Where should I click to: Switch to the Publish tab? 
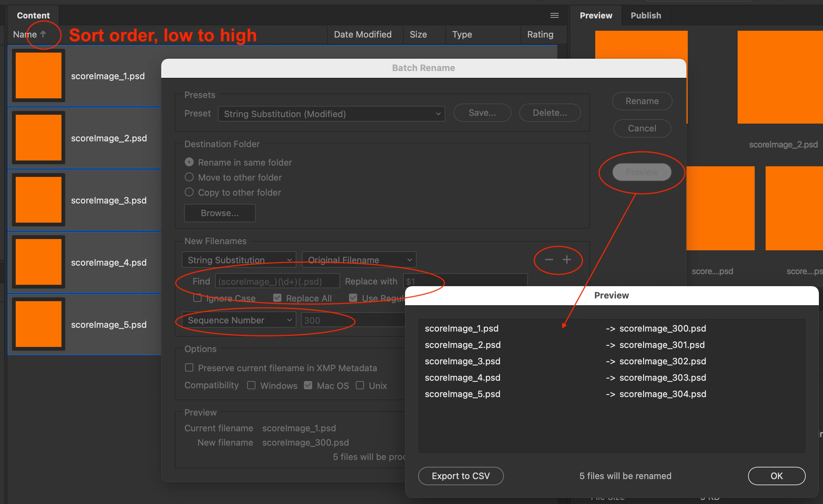[645, 15]
